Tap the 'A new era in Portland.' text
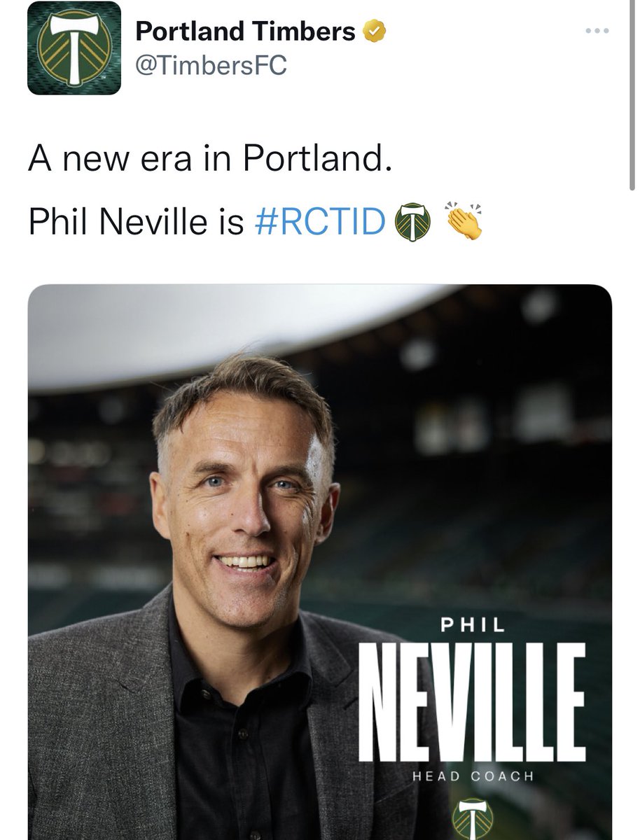Viewport: 640px width, 840px height. coord(207,162)
